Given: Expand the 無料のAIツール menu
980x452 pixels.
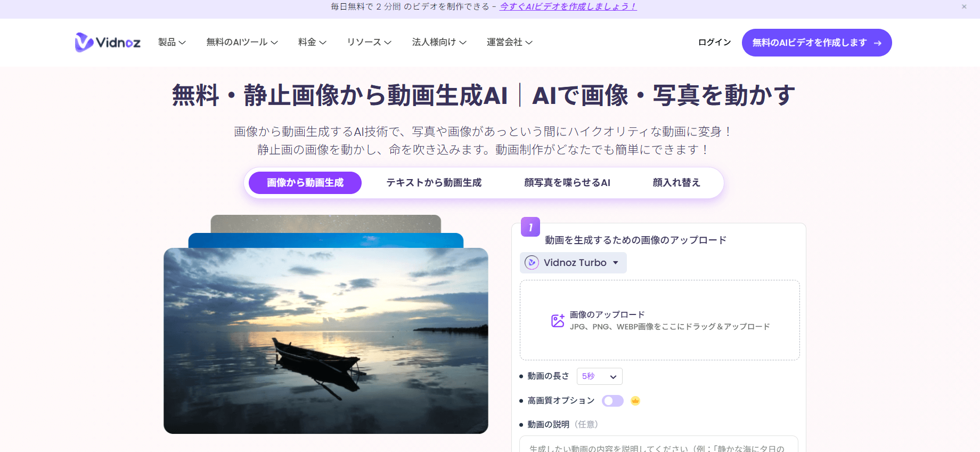Looking at the screenshot, I should pyautogui.click(x=242, y=42).
